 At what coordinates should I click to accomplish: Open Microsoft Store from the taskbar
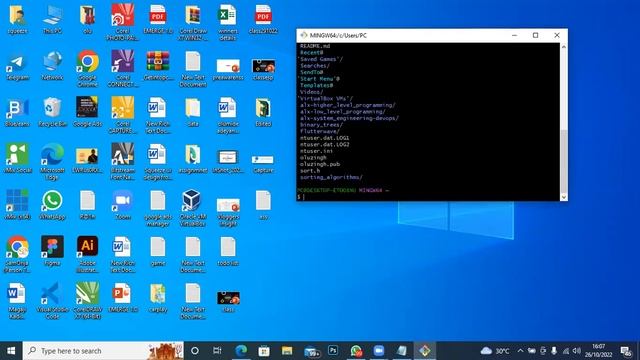[x=264, y=351]
